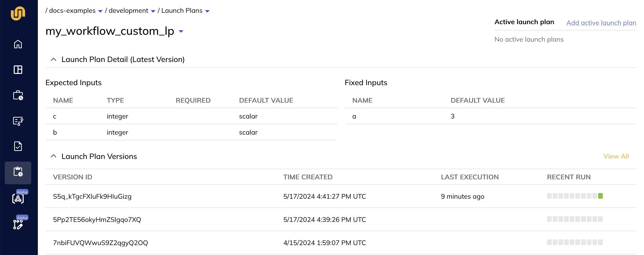Open dropdown next to my_workflow_custom_lp title

click(x=181, y=31)
